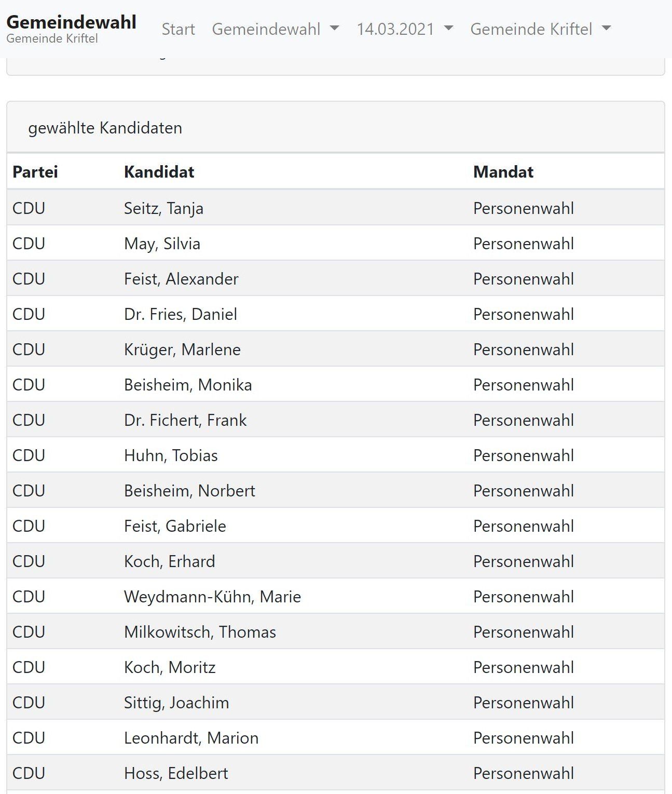
Task: Select the Seitz, Tanja row
Action: (163, 208)
